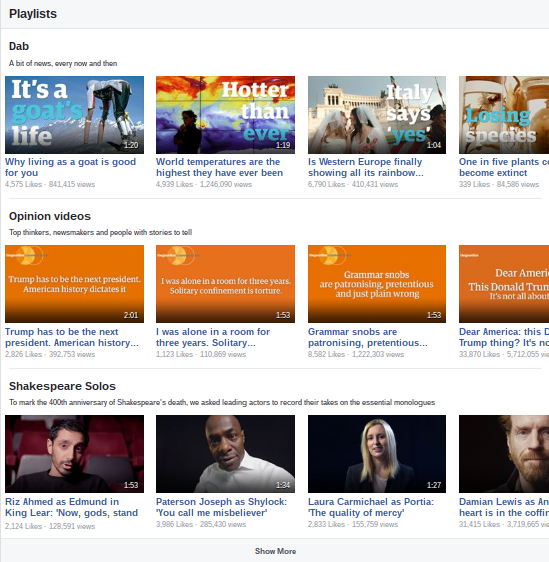Open the Opinion videos playlist heading
The image size is (549, 562).
[50, 216]
